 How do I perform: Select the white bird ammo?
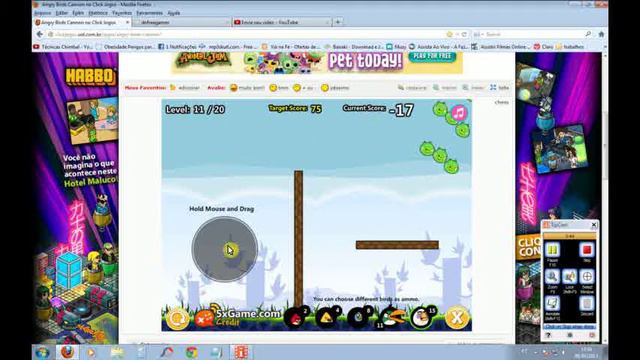(x=422, y=318)
